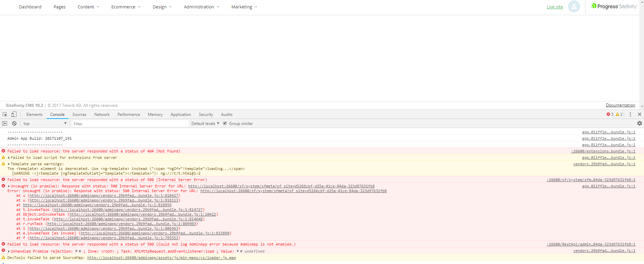Image resolution: width=644 pixels, height=264 pixels.
Task: Switch to the Network tab
Action: point(102,115)
